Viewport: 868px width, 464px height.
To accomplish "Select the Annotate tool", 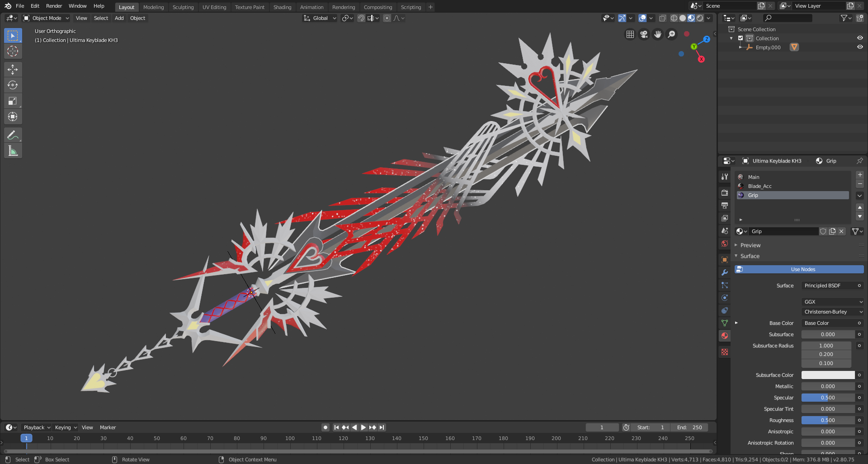I will [13, 135].
